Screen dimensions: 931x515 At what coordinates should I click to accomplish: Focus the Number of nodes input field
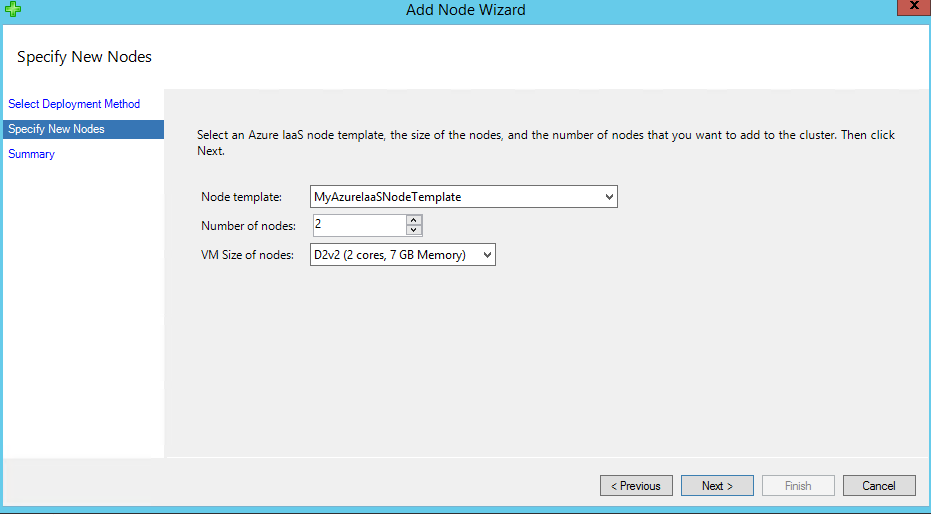360,225
